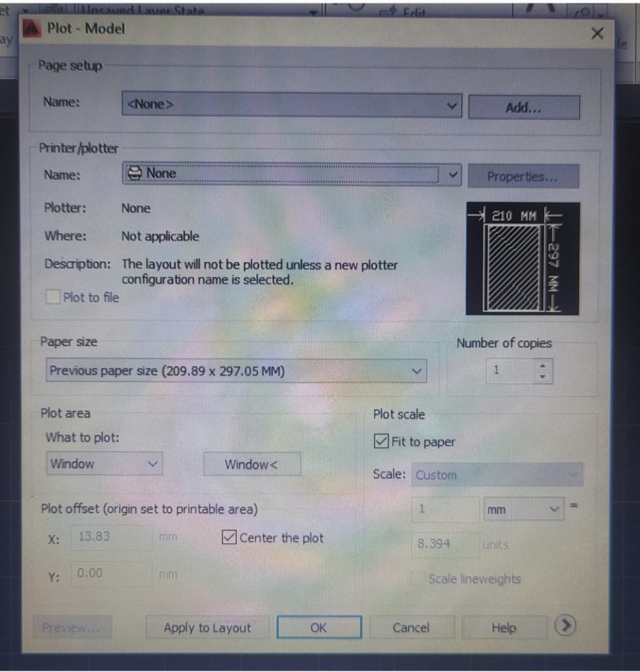The height and width of the screenshot is (672, 640).
Task: Open the Scale Custom dropdown
Action: tap(497, 475)
